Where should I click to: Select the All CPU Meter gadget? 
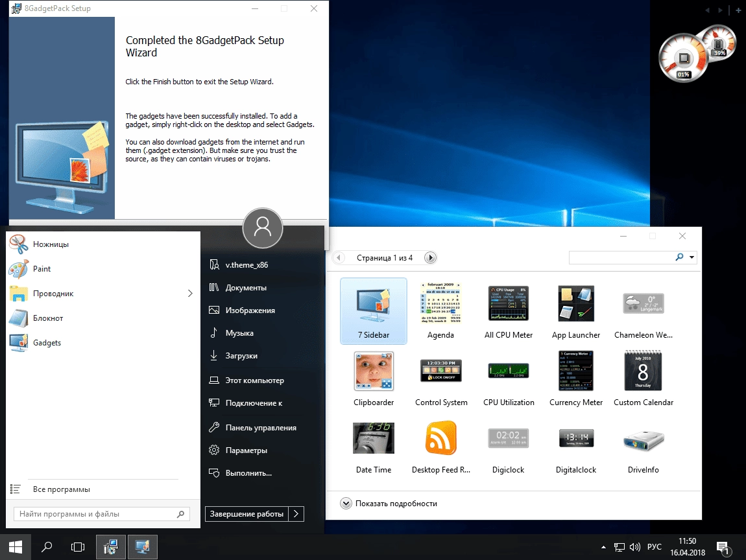[x=508, y=311]
